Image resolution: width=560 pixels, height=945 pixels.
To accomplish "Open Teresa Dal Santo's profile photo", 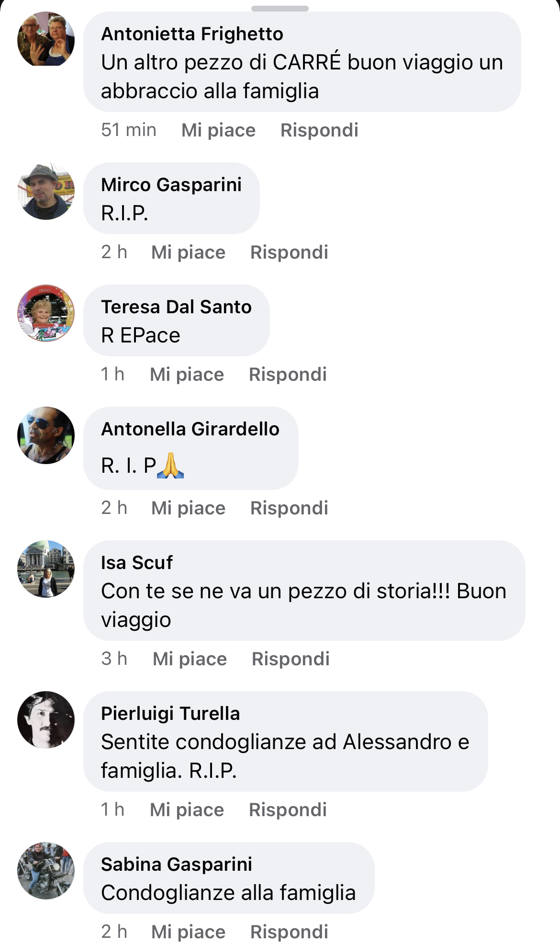I will 46,313.
